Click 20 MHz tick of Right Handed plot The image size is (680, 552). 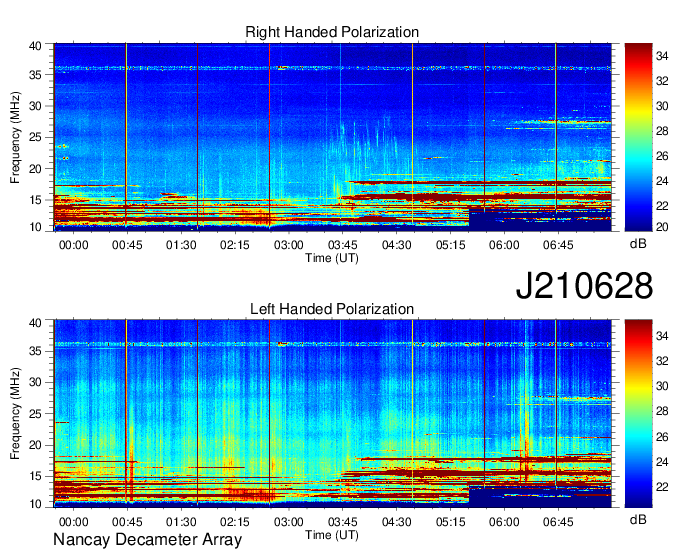35,169
